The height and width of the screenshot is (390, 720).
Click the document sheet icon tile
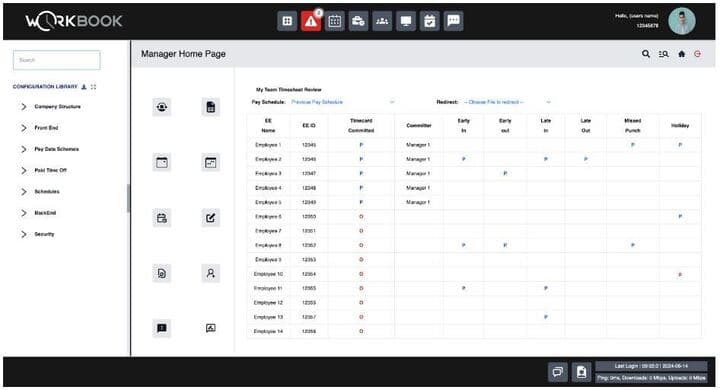(210, 107)
